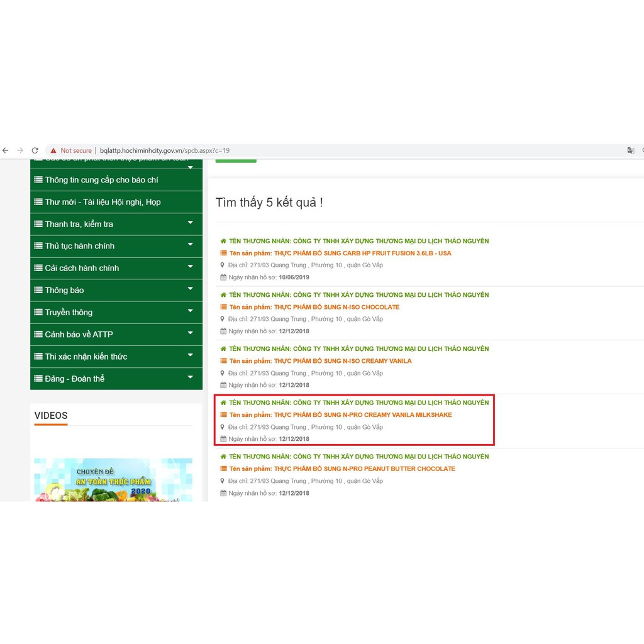Click the browser forward arrow
Viewport: 644px width, 644px height.
point(20,150)
